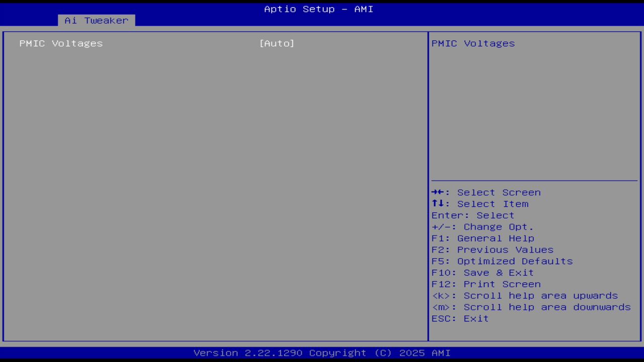This screenshot has width=644, height=362.
Task: Click ESC: Exit legend entry
Action: (x=459, y=318)
